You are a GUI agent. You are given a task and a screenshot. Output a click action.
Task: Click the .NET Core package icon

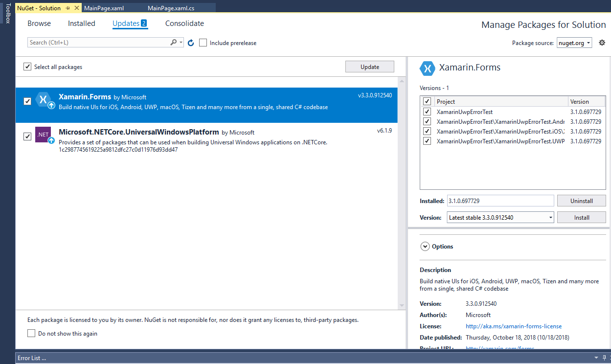coord(42,135)
